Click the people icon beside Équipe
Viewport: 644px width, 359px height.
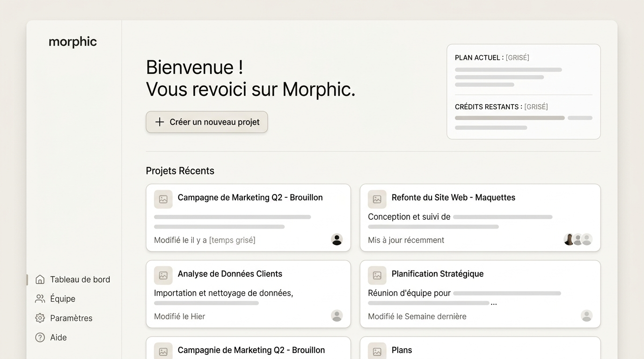[x=40, y=299]
